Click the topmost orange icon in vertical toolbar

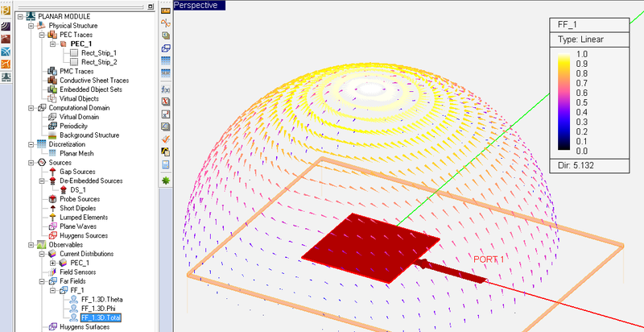[x=165, y=10]
